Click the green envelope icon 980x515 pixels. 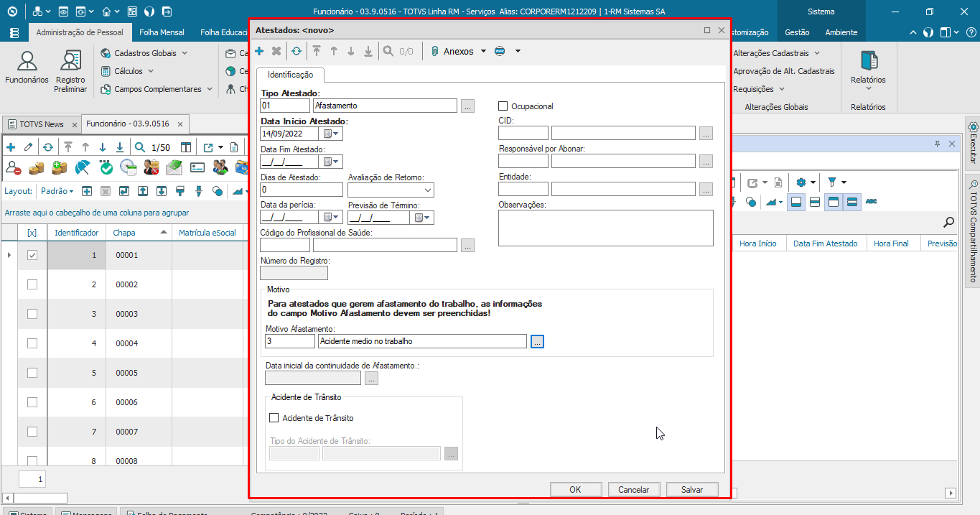[174, 167]
